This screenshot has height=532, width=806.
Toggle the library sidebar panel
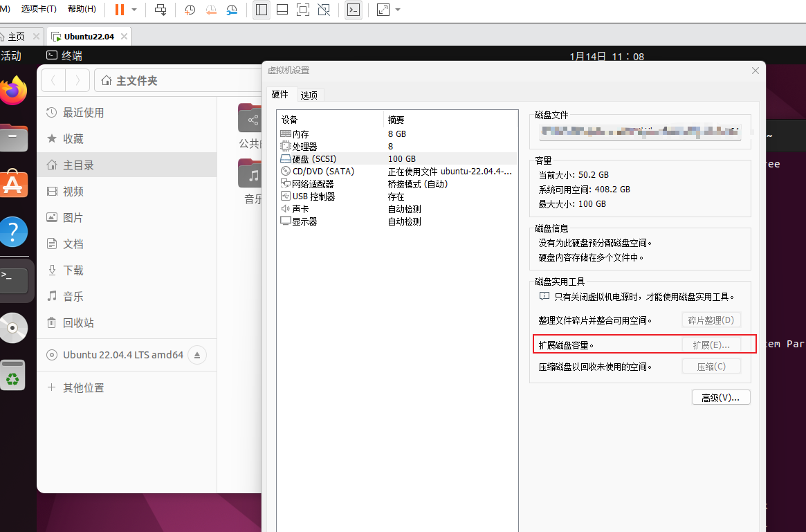click(261, 9)
